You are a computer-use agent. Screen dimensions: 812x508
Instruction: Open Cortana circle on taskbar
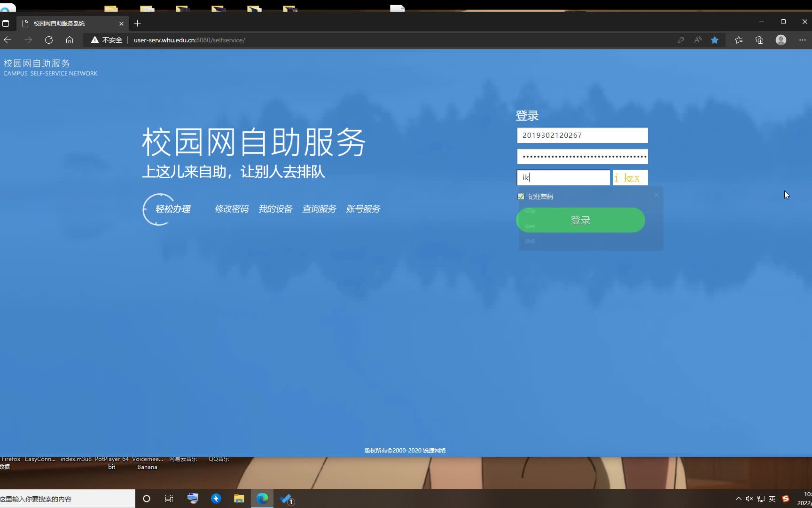click(x=146, y=499)
